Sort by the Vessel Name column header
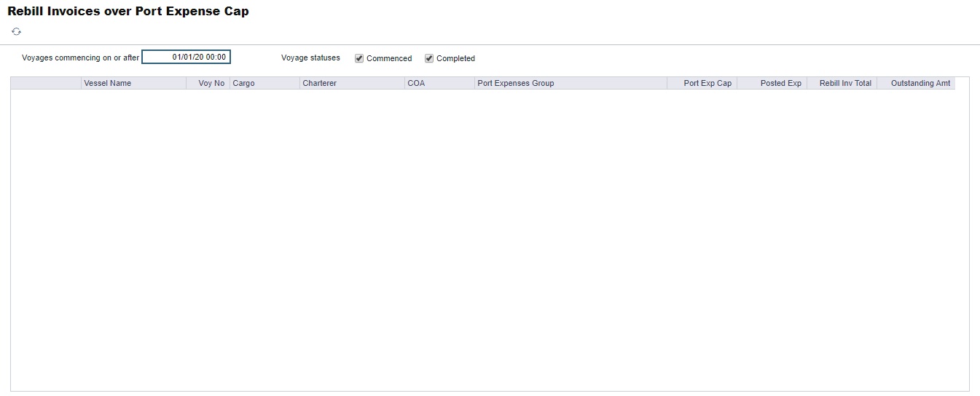This screenshot has height=396, width=980. pyautogui.click(x=133, y=84)
